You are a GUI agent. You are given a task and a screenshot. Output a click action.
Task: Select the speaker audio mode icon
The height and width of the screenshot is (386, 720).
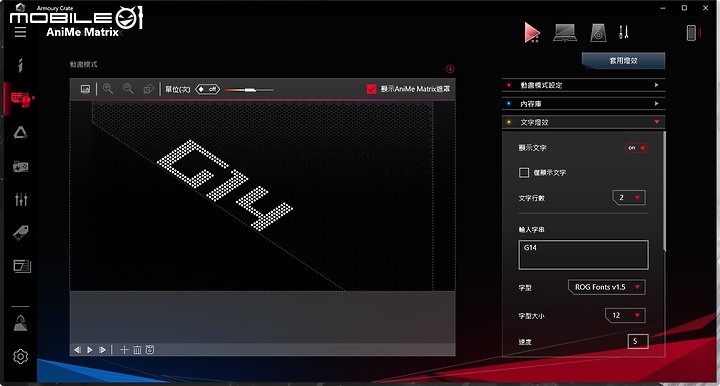(x=598, y=33)
